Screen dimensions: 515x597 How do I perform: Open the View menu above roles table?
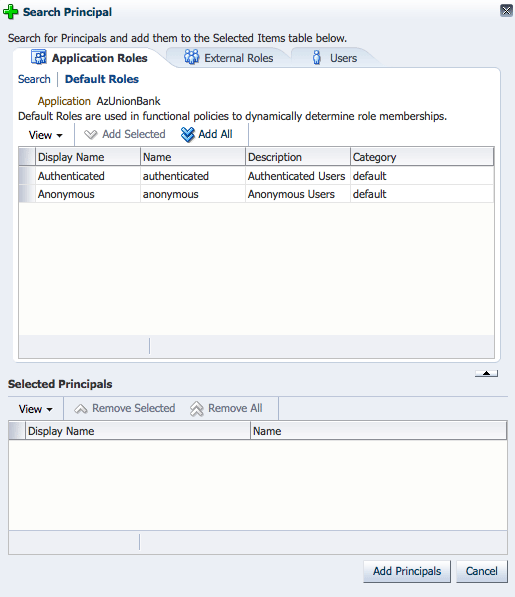pos(45,135)
